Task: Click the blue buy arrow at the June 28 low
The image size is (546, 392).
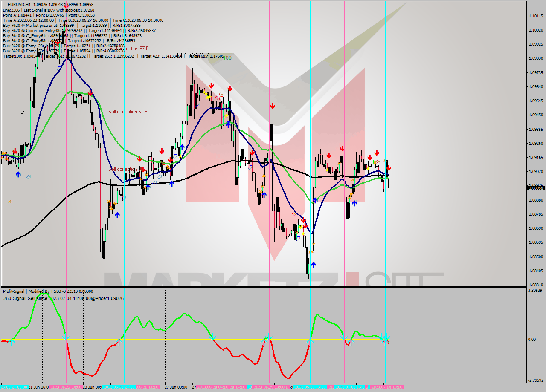Action: (x=314, y=265)
